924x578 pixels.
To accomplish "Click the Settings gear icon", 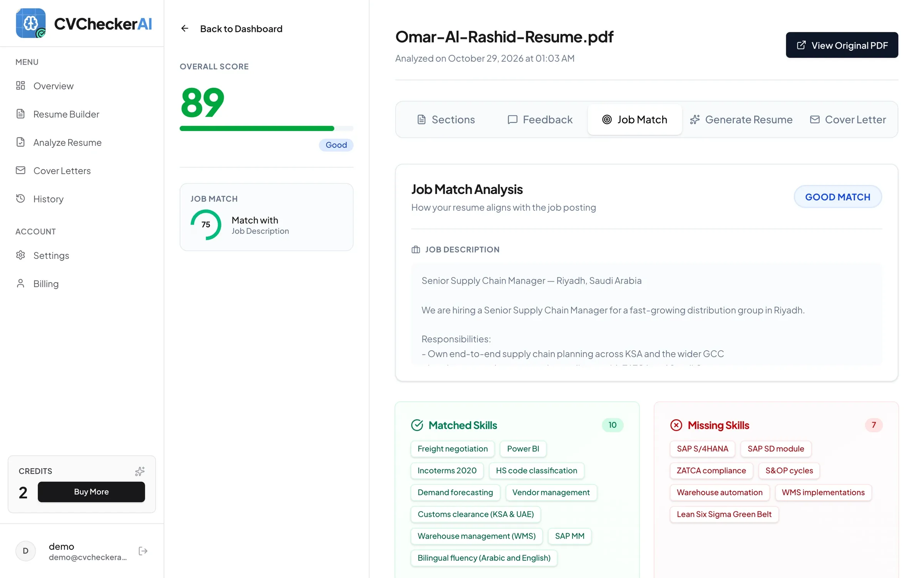I will click(20, 255).
